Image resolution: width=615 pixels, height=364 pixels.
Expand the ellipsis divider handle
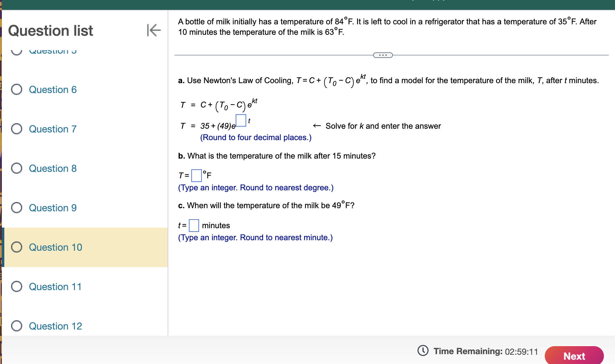(383, 55)
